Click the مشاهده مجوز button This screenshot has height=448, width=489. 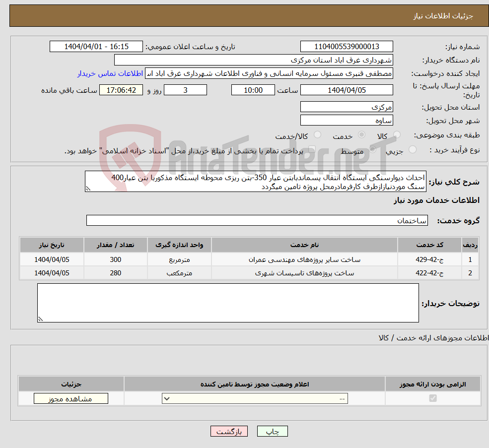(71, 398)
